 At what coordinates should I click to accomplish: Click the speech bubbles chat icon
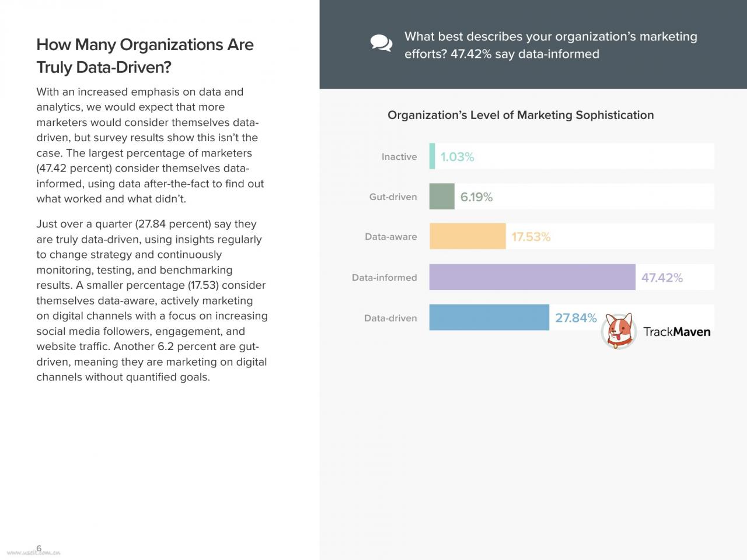[x=381, y=43]
